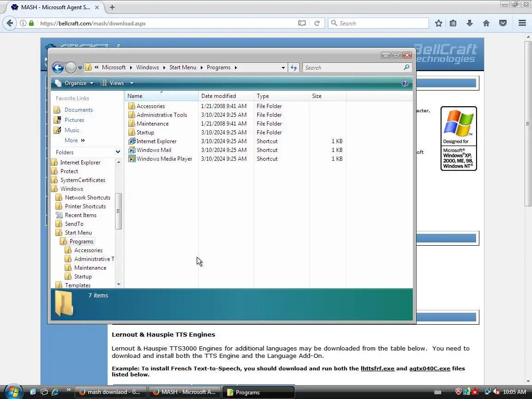The image size is (532, 399).
Task: Select Network Shortcuts in folder tree
Action: tap(88, 198)
